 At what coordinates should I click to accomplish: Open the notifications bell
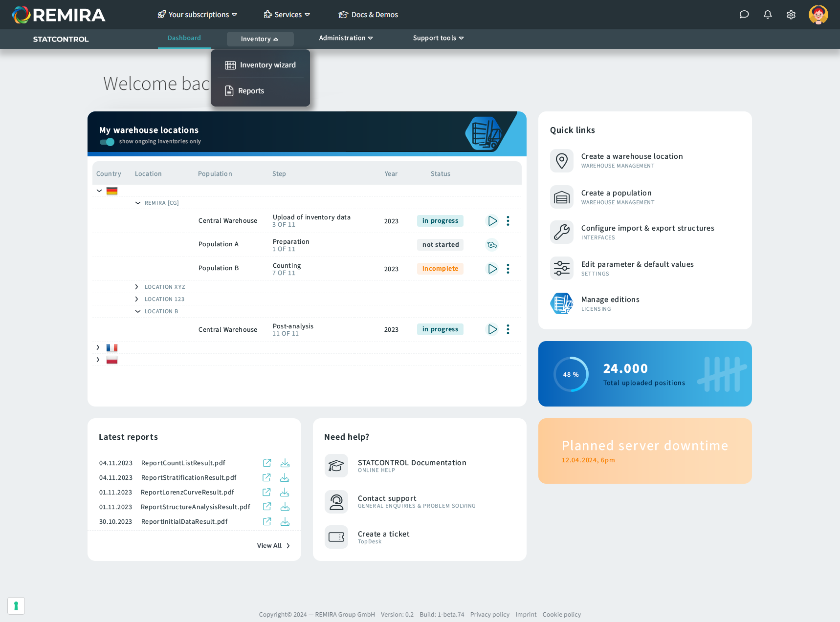coord(767,15)
